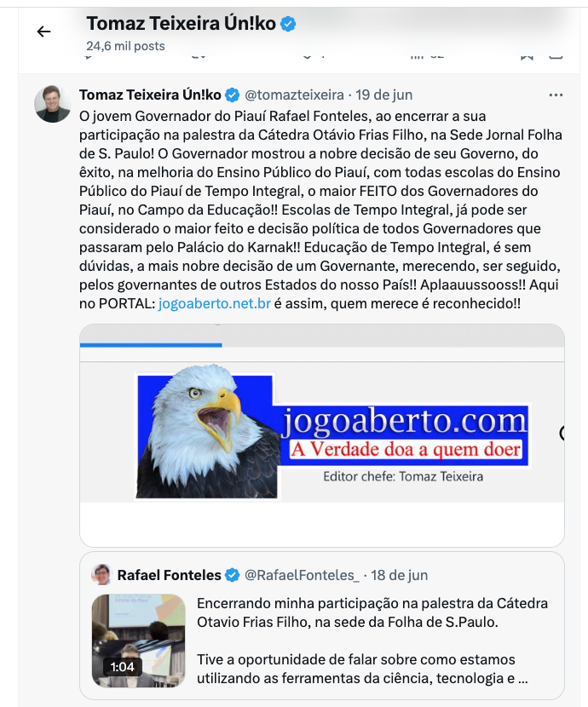
Task: Play the 1:04 video thumbnail
Action: [x=138, y=641]
